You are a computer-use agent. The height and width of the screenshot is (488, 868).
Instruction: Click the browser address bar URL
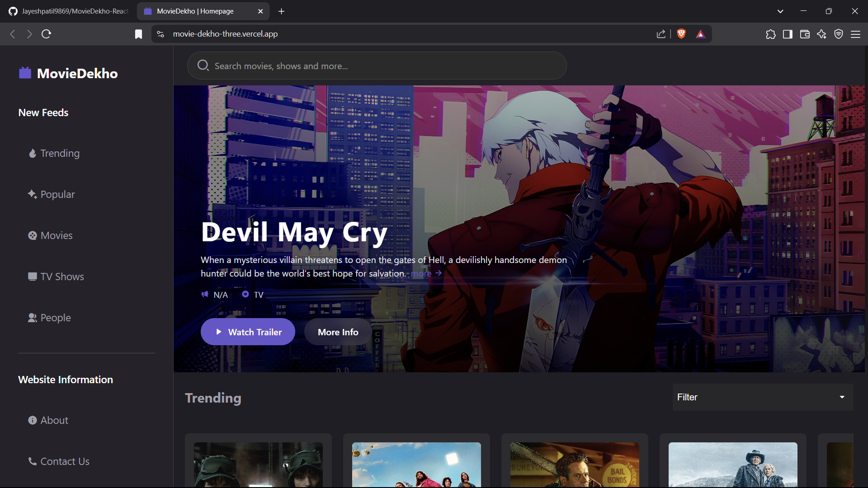(225, 34)
